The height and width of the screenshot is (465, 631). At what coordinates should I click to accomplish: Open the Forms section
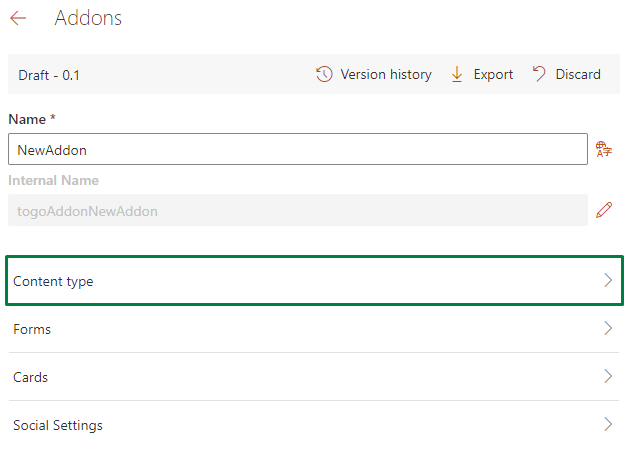[x=314, y=329]
